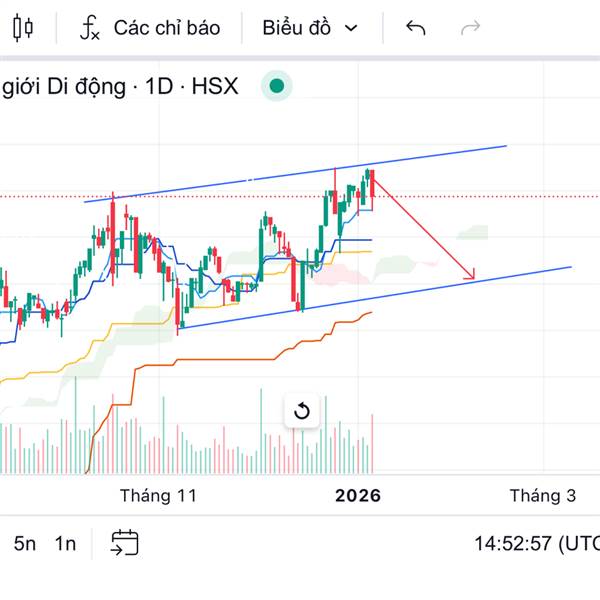Reset the chart view with the circular arrow

[x=301, y=410]
